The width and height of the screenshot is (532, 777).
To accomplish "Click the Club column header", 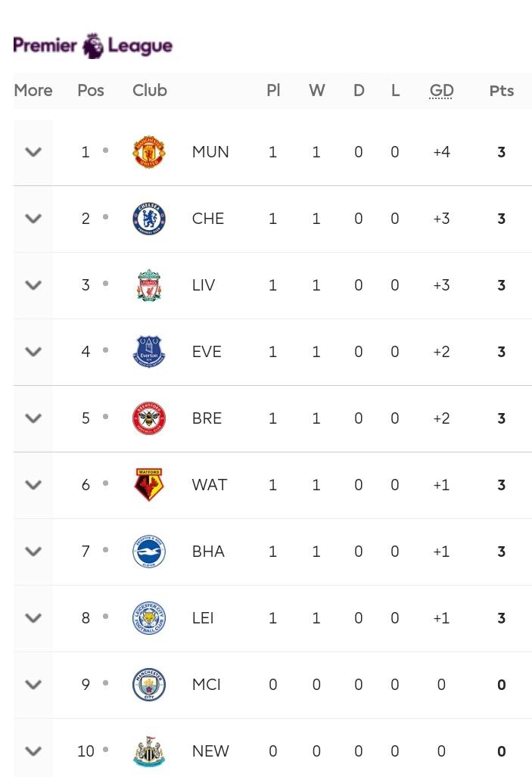I will 150,90.
